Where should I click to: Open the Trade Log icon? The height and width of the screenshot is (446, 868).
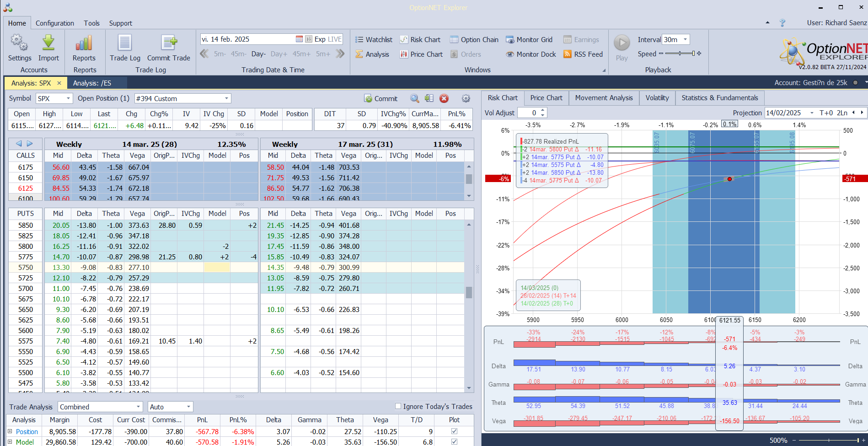tap(125, 43)
